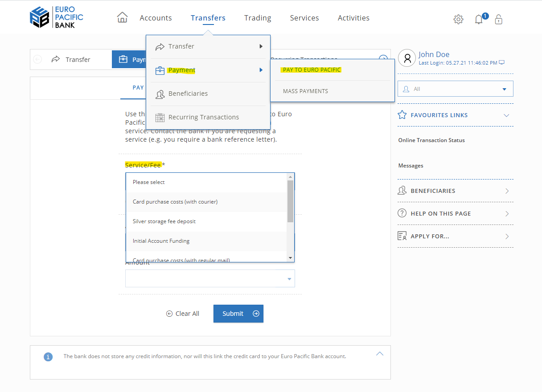Open the Transfers menu
This screenshot has height=392, width=542.
(x=208, y=18)
